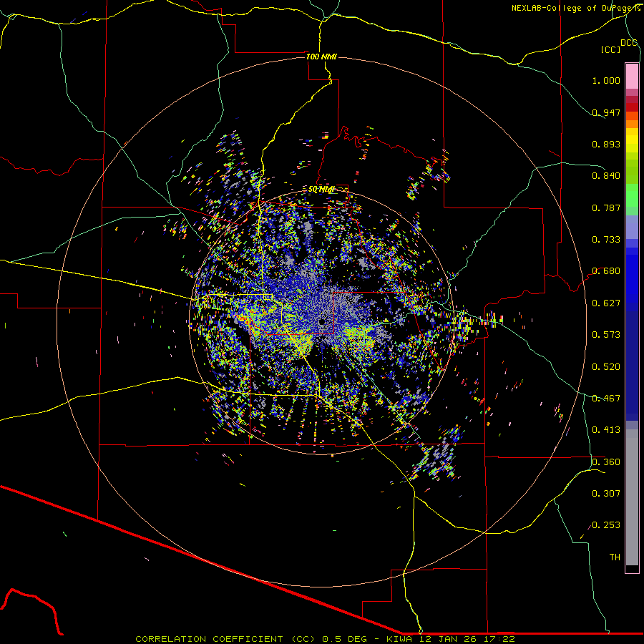
Task: Pick the lavender segment of the color bar
Action: click(632, 227)
